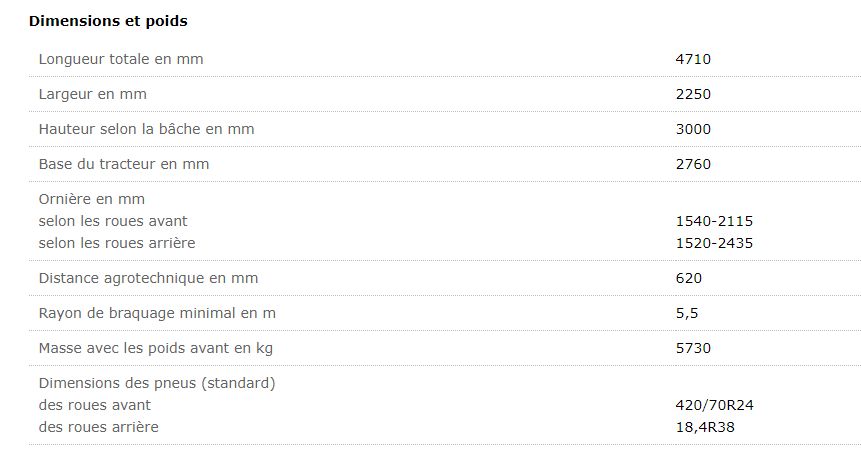Click the "Dimensions et poids" heading
Screen dimensions: 861x449
point(108,21)
